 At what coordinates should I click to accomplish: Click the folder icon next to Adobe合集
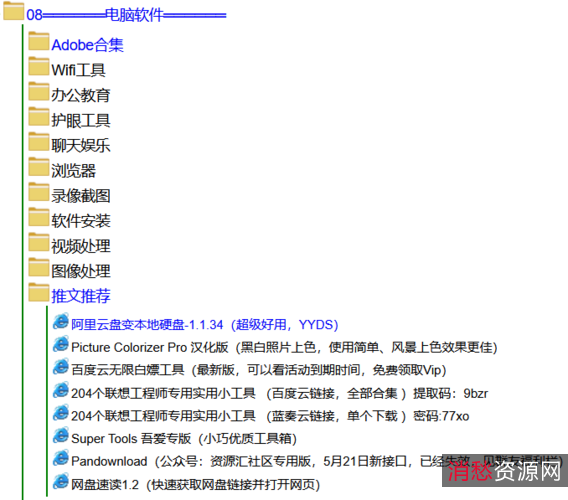tap(39, 41)
